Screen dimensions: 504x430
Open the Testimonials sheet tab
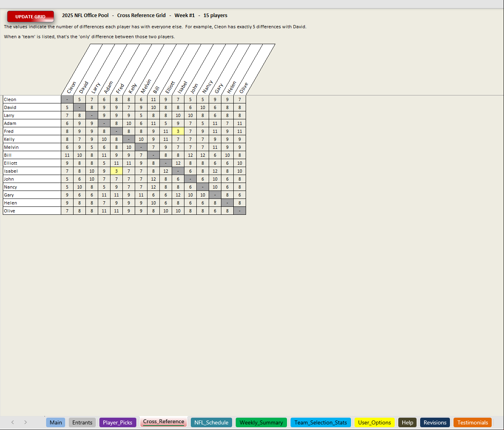[473, 422]
